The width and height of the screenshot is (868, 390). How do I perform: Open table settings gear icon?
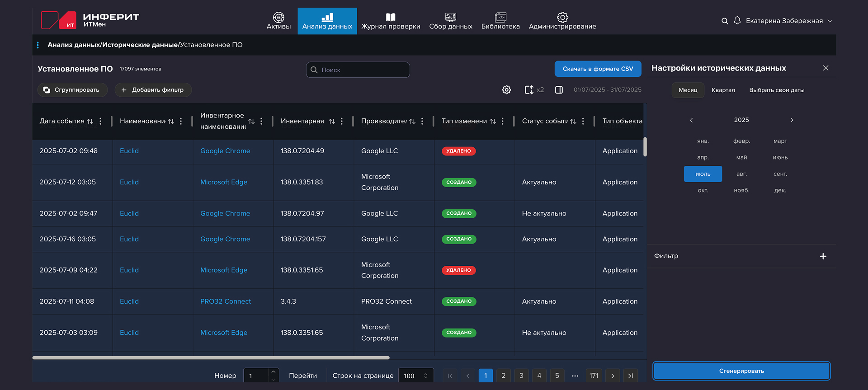[507, 90]
